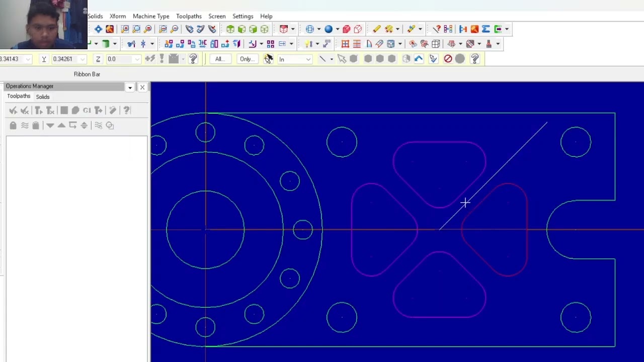Open the Settings menu
The image size is (644, 362).
(243, 16)
